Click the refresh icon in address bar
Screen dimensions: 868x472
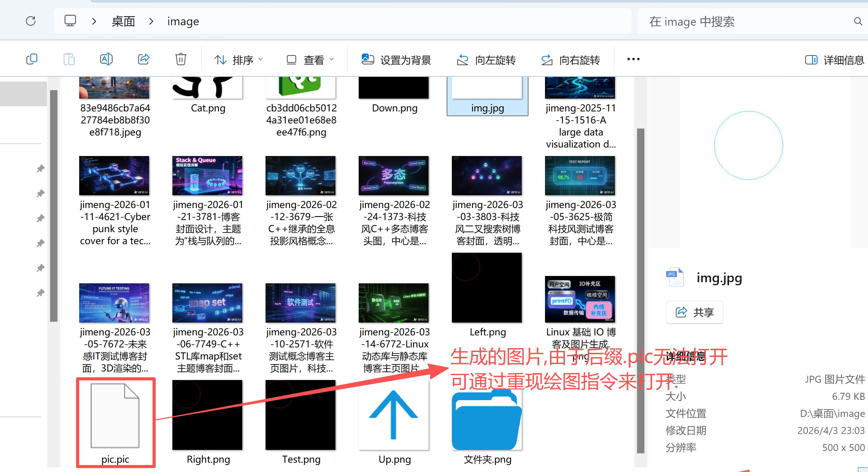click(31, 21)
